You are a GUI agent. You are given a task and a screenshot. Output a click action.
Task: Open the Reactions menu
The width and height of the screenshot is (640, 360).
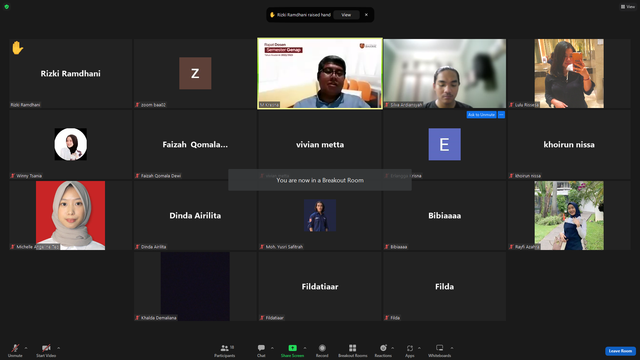[383, 350]
